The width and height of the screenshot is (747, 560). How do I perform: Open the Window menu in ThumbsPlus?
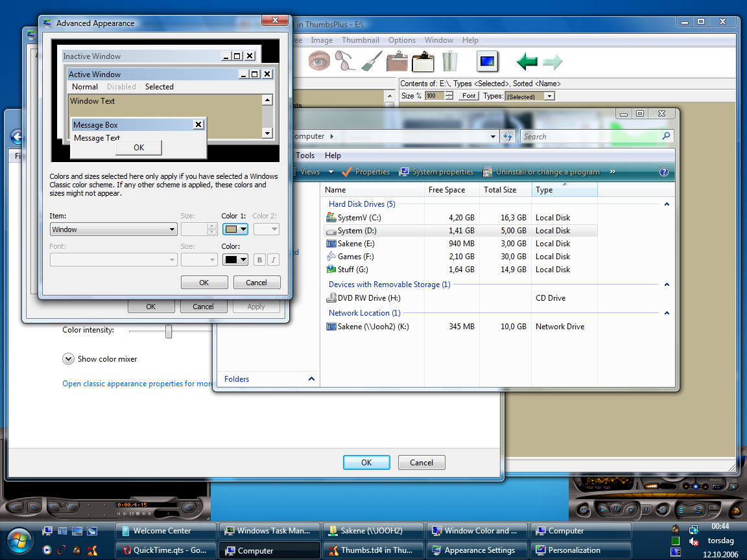coord(439,40)
